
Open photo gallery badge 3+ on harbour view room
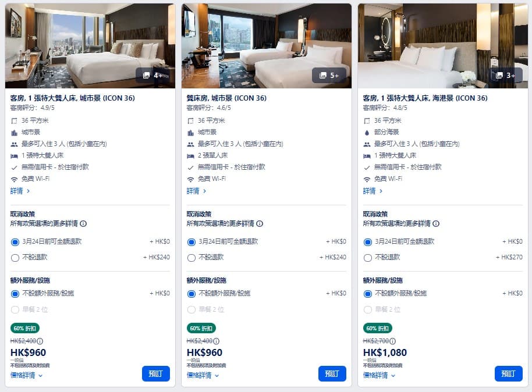[506, 75]
